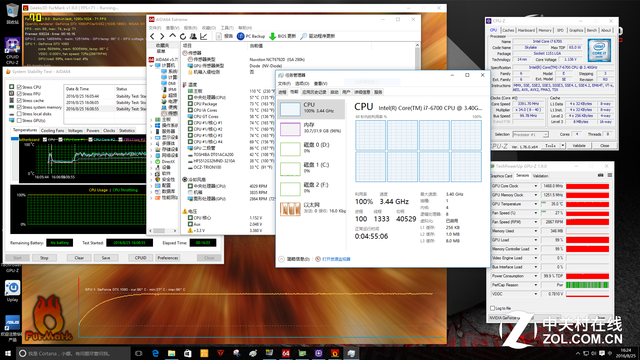The height and width of the screenshot is (360, 640).
Task: Open GPU Temperature sensor dropdown
Action: (x=536, y=204)
